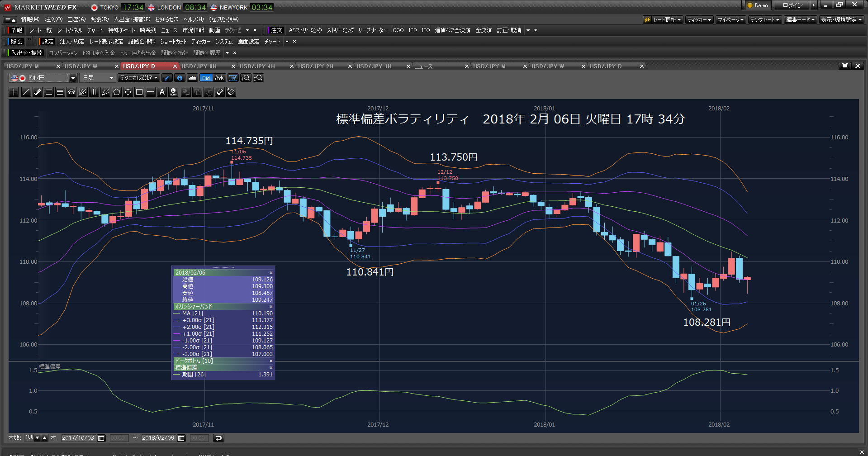Open the 情報(M) menu
The image size is (868, 456).
[30, 19]
